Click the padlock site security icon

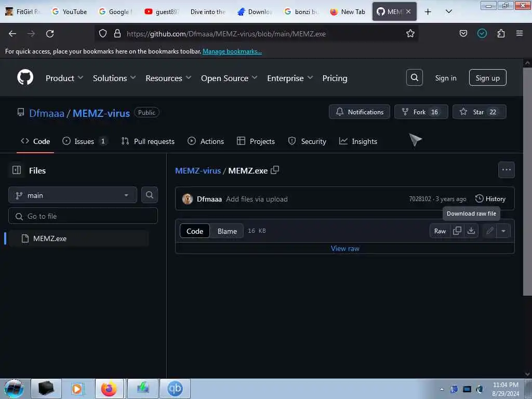pos(117,33)
